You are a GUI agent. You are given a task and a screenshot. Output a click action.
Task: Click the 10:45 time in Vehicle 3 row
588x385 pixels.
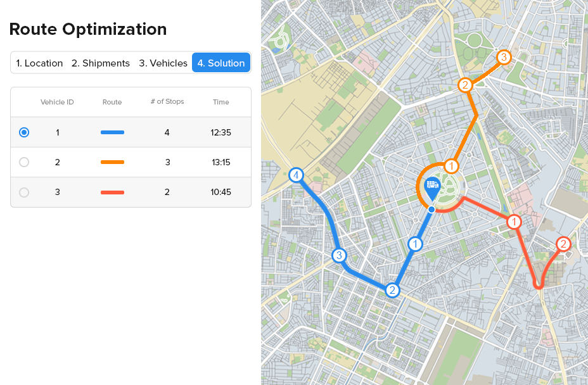[220, 192]
